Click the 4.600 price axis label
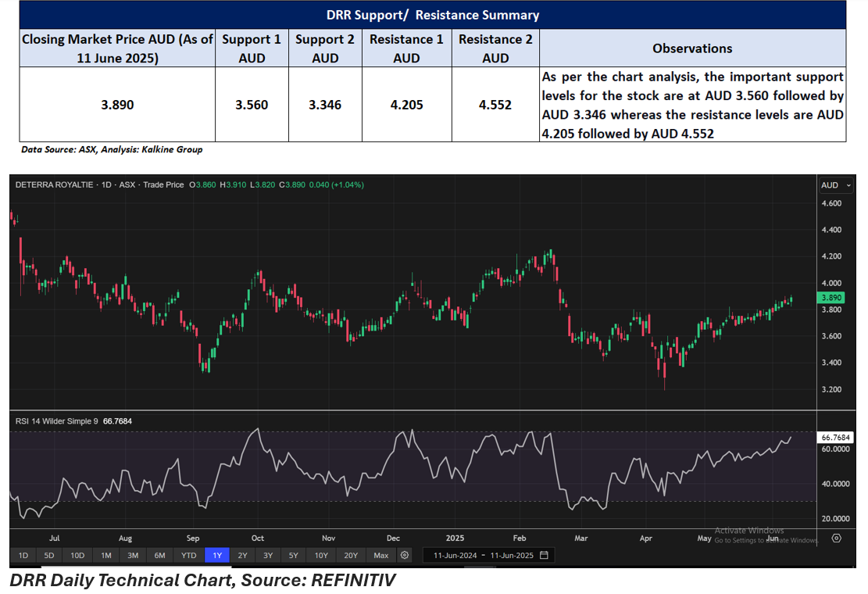868x594 pixels. [x=831, y=203]
